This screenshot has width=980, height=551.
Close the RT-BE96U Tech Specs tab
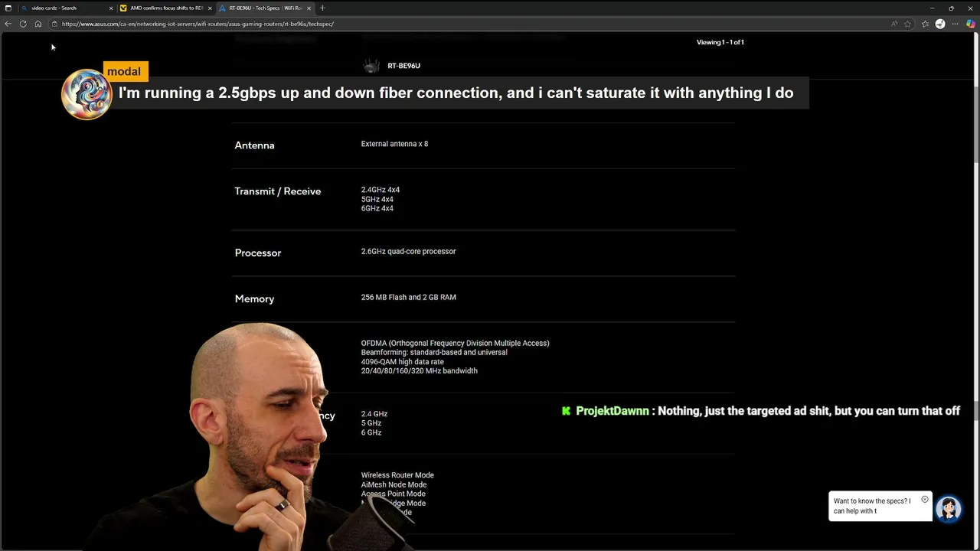pos(309,8)
